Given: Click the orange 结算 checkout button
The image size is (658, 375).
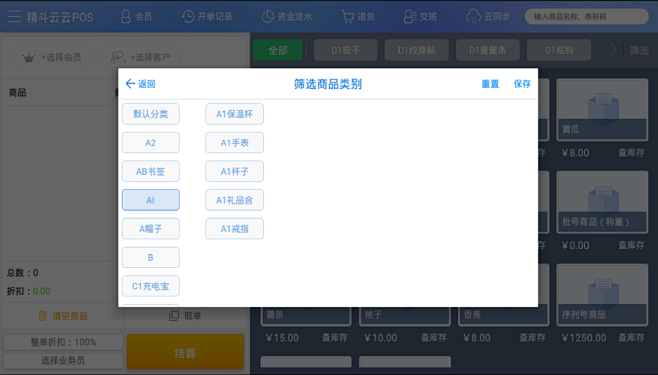Looking at the screenshot, I should point(185,352).
